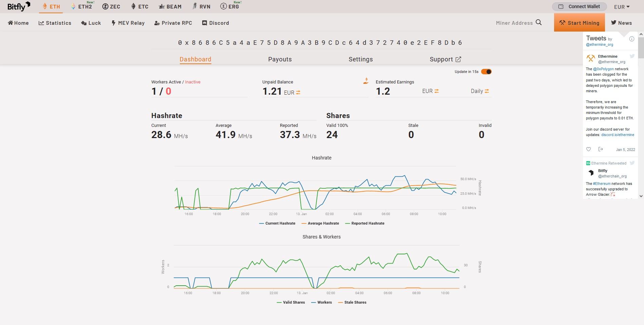
Task: Switch to the ZEC pool
Action: [111, 6]
